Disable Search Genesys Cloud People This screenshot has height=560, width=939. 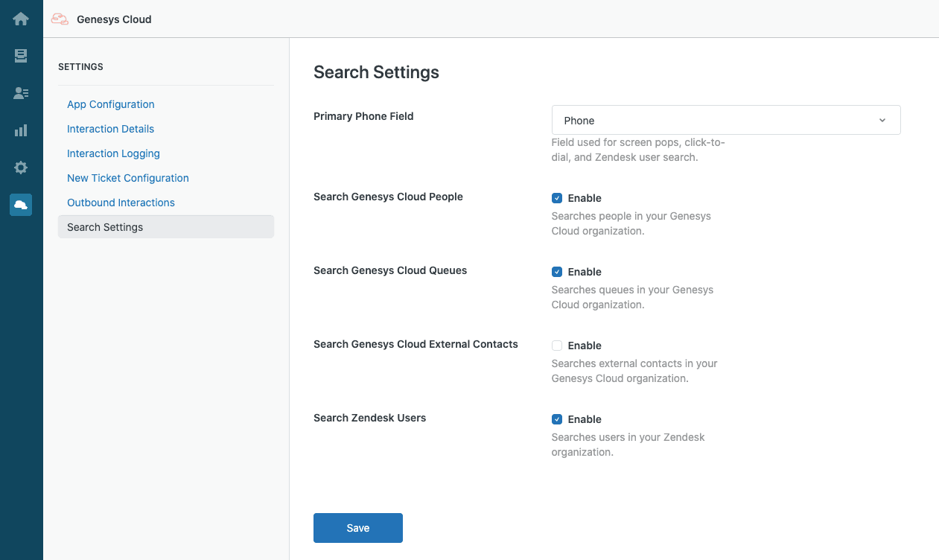tap(557, 197)
